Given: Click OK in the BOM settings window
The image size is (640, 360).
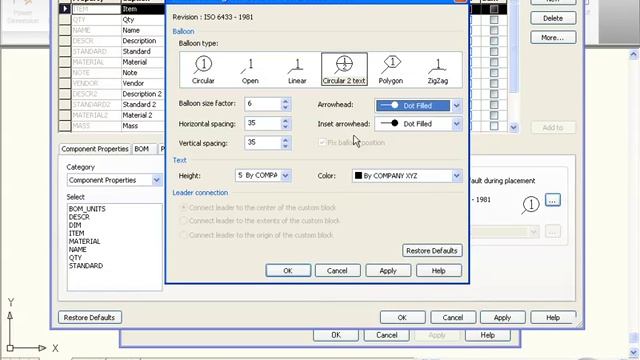Looking at the screenshot, I should click(402, 318).
